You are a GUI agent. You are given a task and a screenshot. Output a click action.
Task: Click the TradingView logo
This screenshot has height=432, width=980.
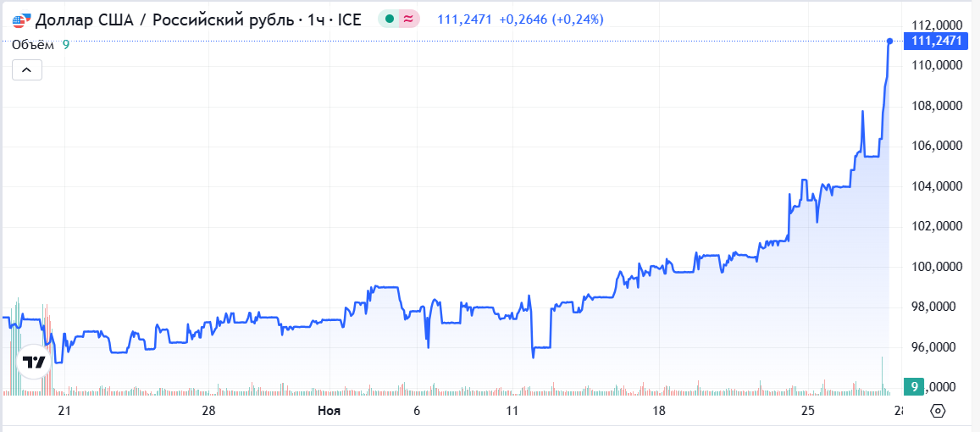pyautogui.click(x=34, y=363)
